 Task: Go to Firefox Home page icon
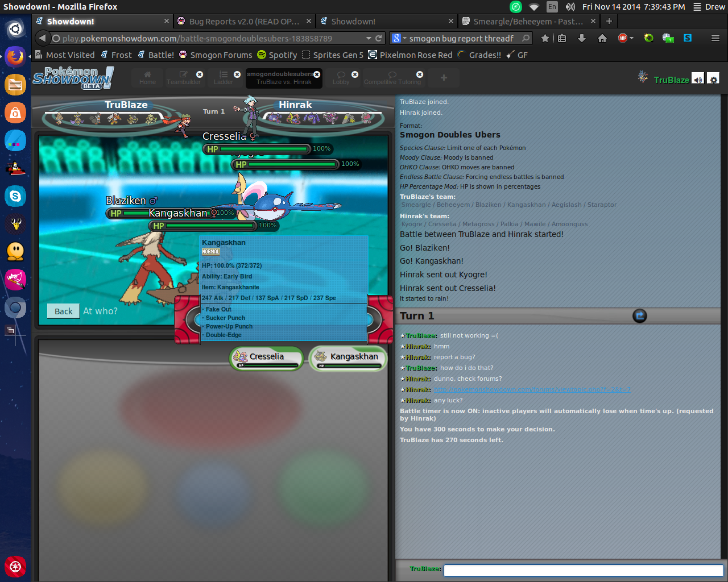[602, 38]
